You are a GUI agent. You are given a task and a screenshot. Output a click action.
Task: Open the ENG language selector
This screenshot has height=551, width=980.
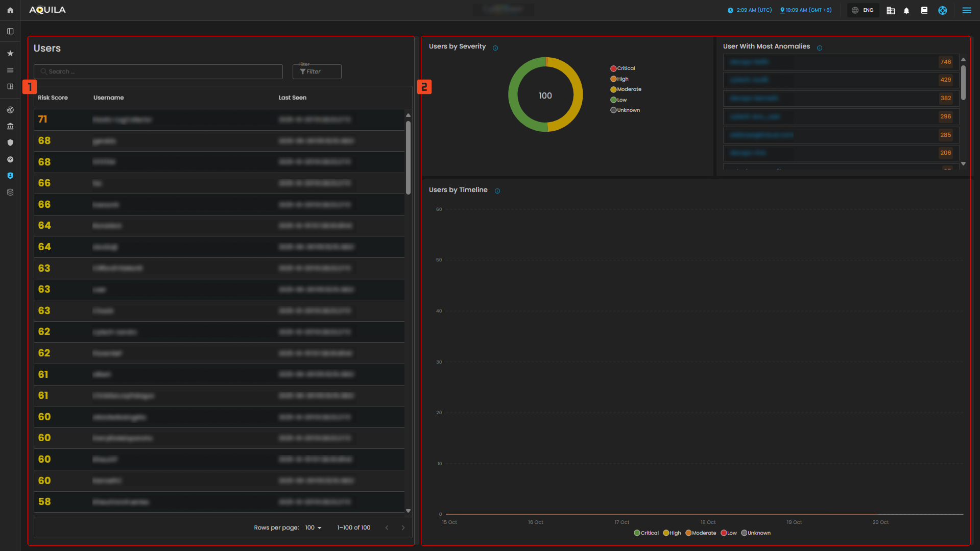click(863, 10)
